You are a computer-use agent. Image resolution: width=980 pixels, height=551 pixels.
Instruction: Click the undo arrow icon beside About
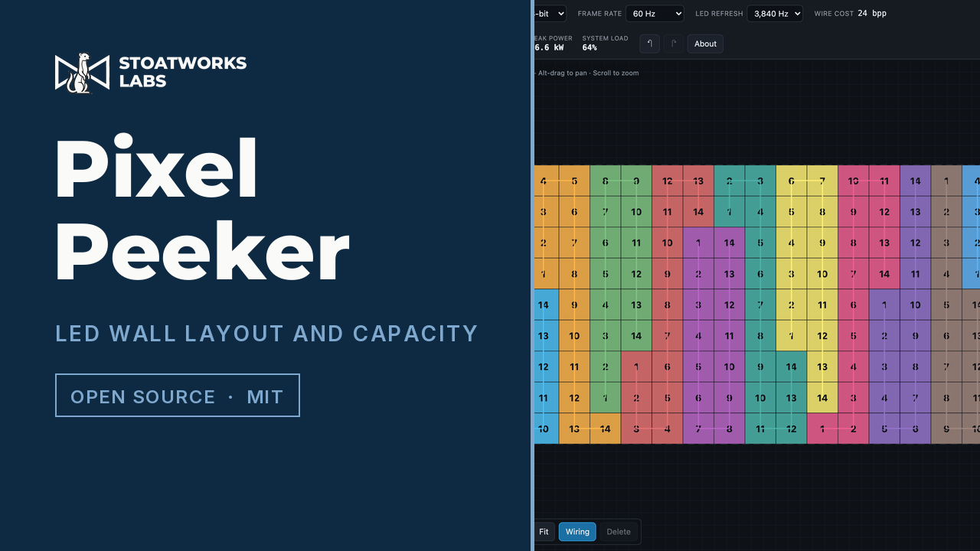649,44
